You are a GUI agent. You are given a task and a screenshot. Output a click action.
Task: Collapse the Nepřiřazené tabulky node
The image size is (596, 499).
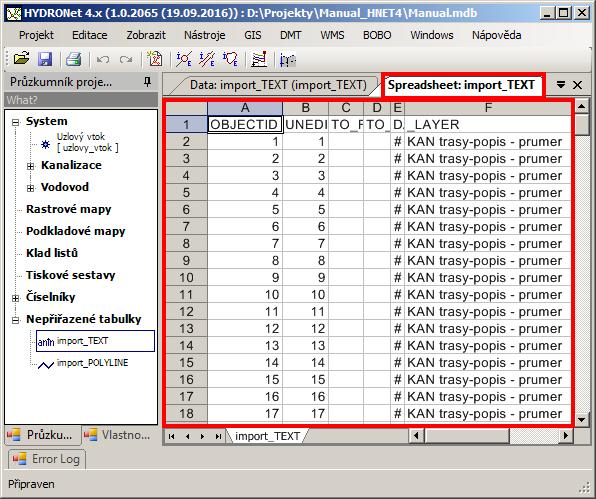(x=16, y=320)
